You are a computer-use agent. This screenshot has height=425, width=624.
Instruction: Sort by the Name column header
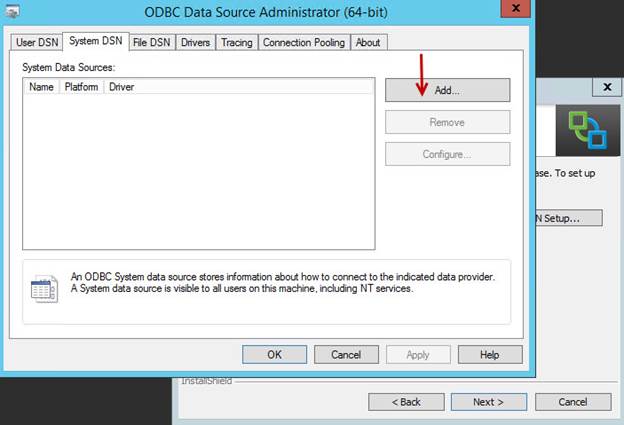tap(41, 87)
